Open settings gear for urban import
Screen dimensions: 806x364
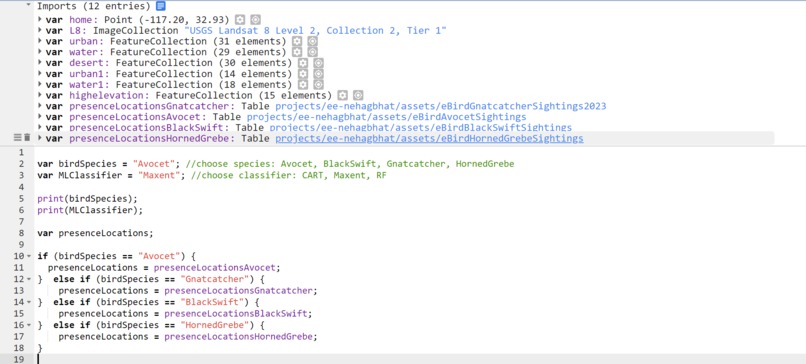click(297, 41)
